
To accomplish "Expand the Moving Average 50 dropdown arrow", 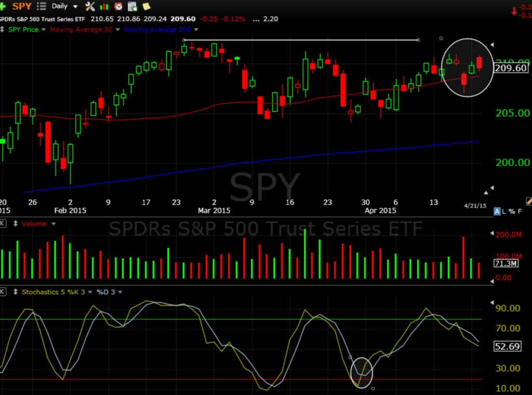I will 118,30.
